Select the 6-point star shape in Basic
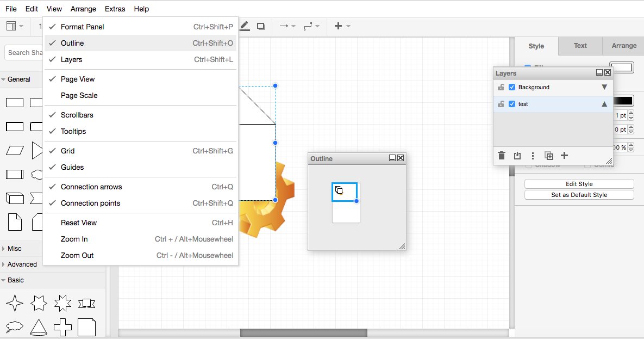This screenshot has height=339, width=644. 39,303
